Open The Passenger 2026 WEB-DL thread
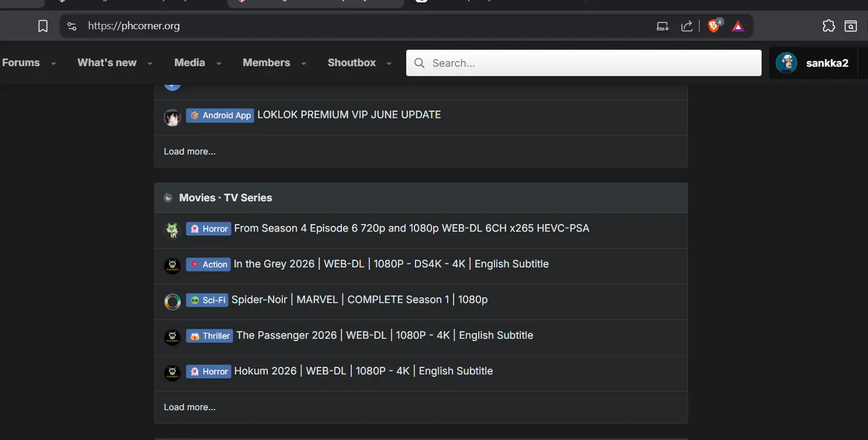Image resolution: width=868 pixels, height=440 pixels. (385, 335)
